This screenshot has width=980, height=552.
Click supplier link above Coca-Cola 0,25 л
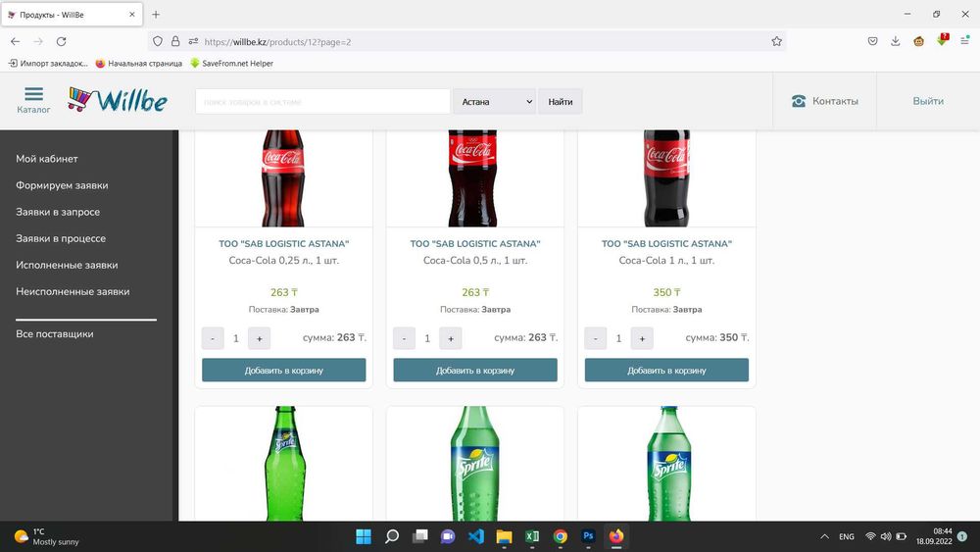coord(284,244)
